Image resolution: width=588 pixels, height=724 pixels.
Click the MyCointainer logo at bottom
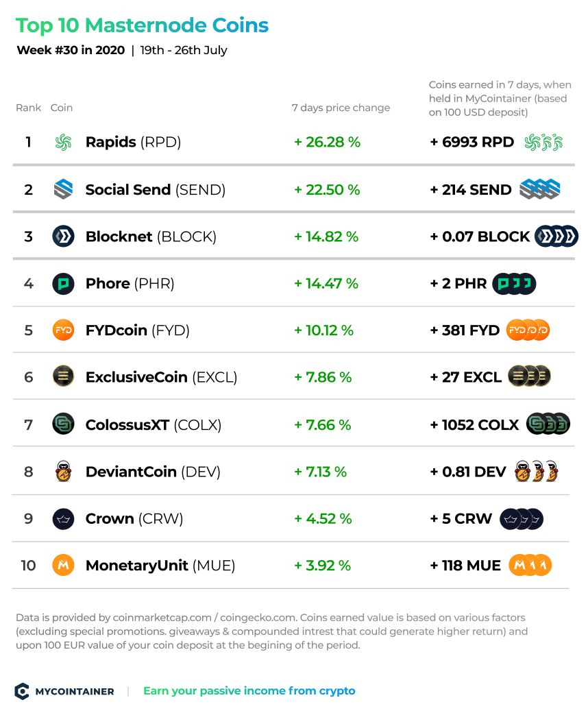point(64,691)
